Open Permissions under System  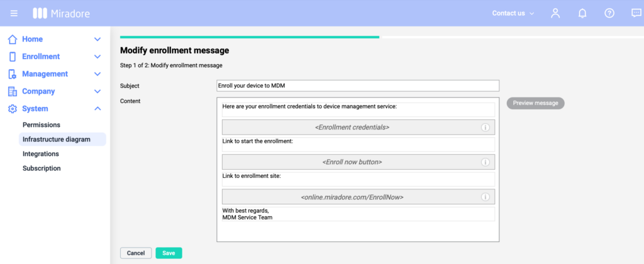coord(42,125)
